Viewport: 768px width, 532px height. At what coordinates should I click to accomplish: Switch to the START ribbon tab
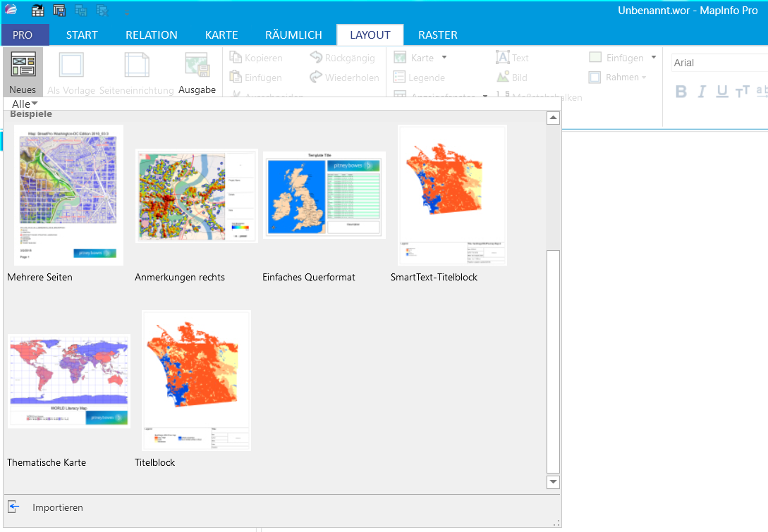pos(82,35)
